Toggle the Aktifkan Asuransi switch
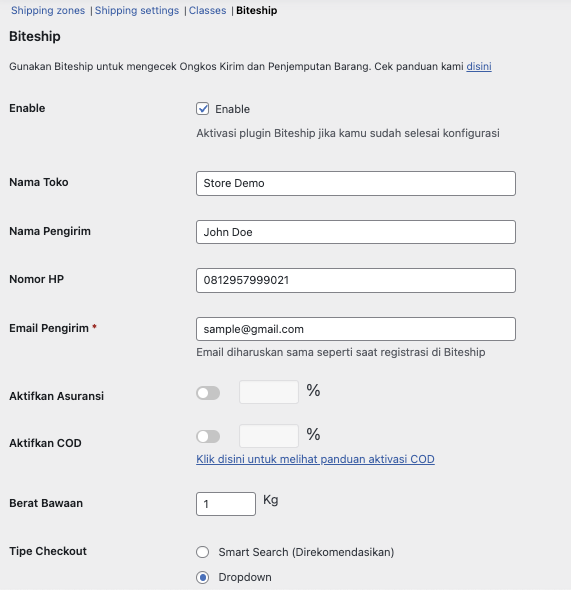 click(x=208, y=393)
